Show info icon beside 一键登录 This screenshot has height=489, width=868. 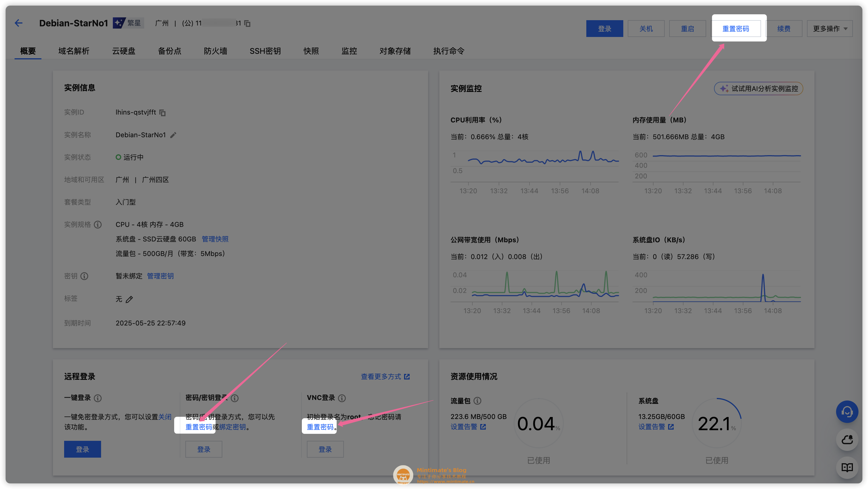coord(98,398)
